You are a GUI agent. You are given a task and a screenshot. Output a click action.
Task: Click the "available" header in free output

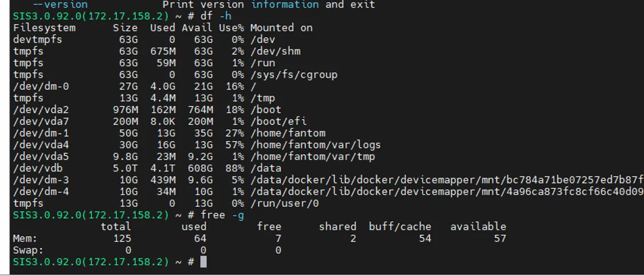pyautogui.click(x=478, y=226)
